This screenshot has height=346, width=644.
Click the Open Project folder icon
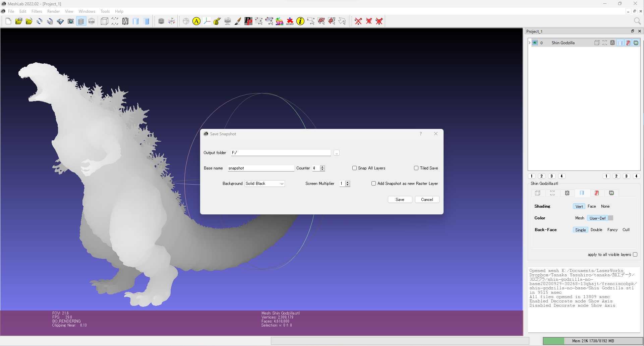(x=19, y=21)
